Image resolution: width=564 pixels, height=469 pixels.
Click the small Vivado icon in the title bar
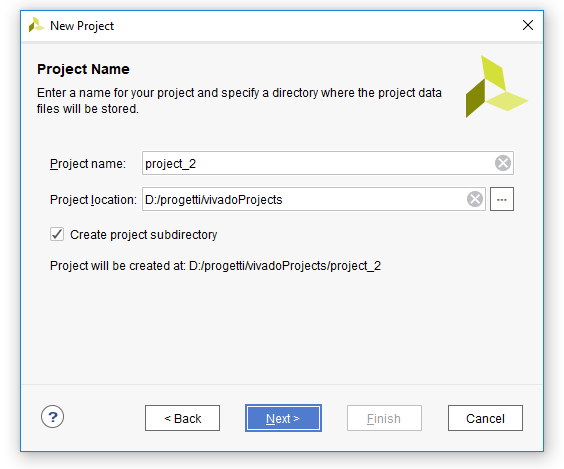tap(36, 25)
